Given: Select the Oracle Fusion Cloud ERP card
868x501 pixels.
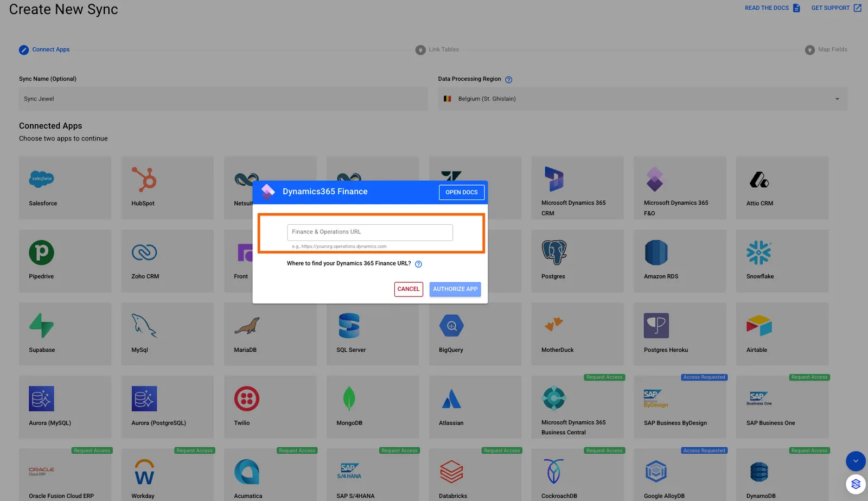Looking at the screenshot, I should [65, 475].
